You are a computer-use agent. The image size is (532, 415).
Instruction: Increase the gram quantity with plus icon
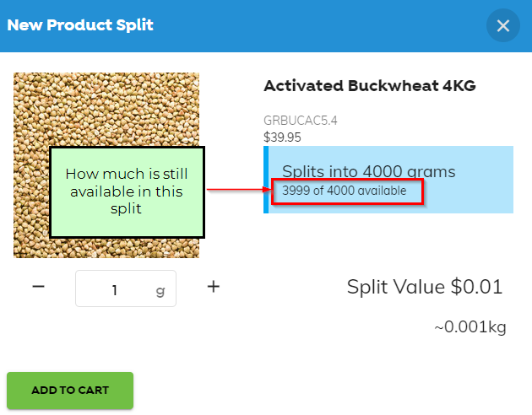pos(214,287)
